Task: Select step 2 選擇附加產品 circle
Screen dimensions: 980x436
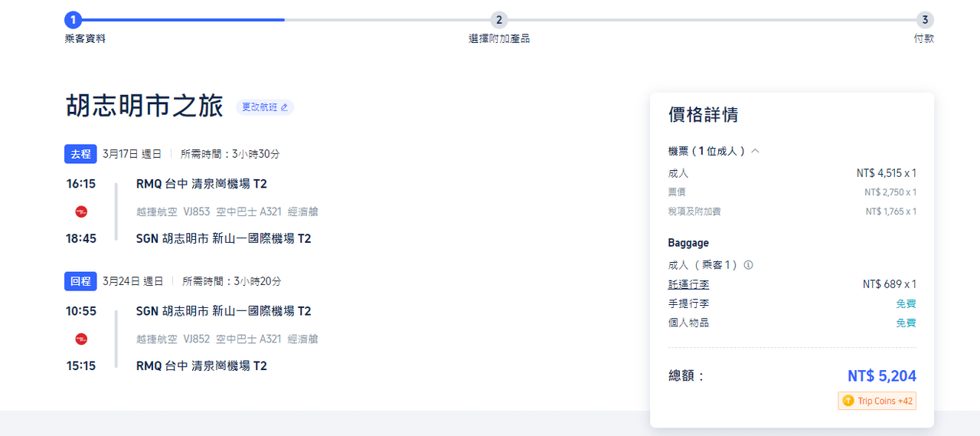Action: point(499,20)
